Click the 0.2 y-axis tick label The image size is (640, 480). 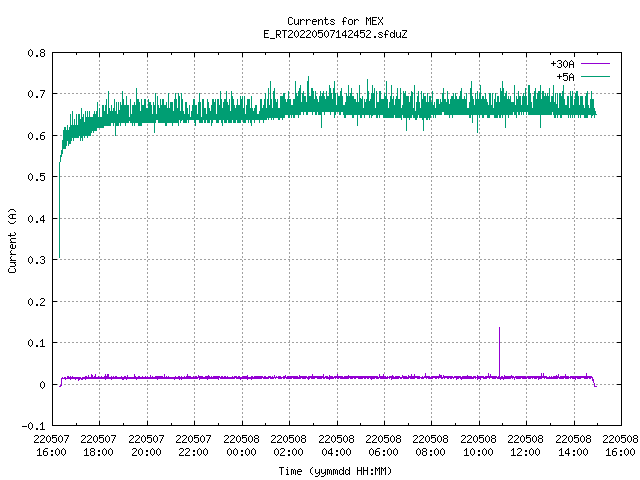coord(36,302)
